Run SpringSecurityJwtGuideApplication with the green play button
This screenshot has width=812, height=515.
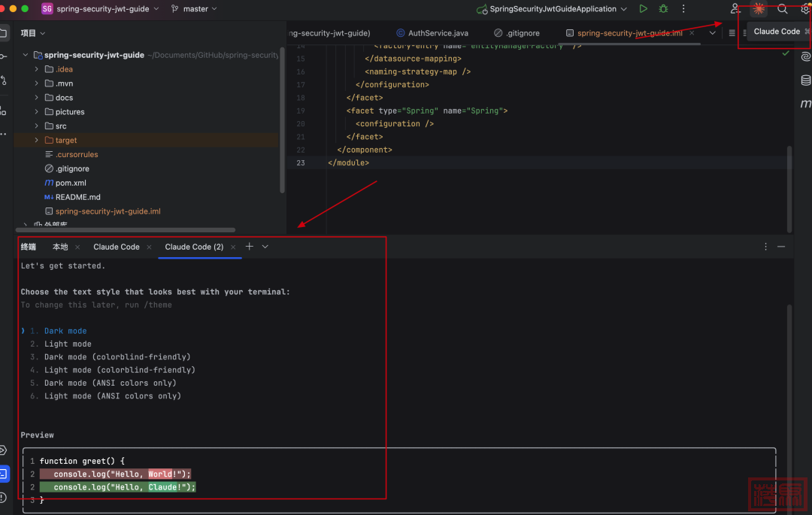point(643,9)
